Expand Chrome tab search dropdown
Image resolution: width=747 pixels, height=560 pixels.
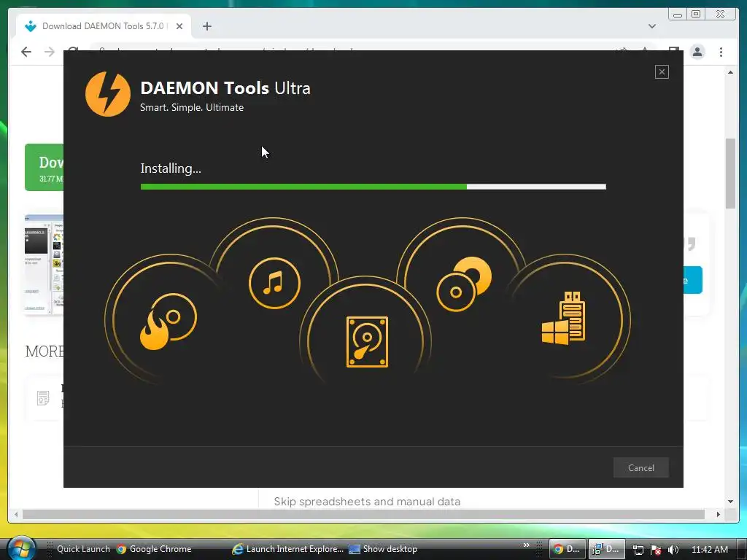652,26
